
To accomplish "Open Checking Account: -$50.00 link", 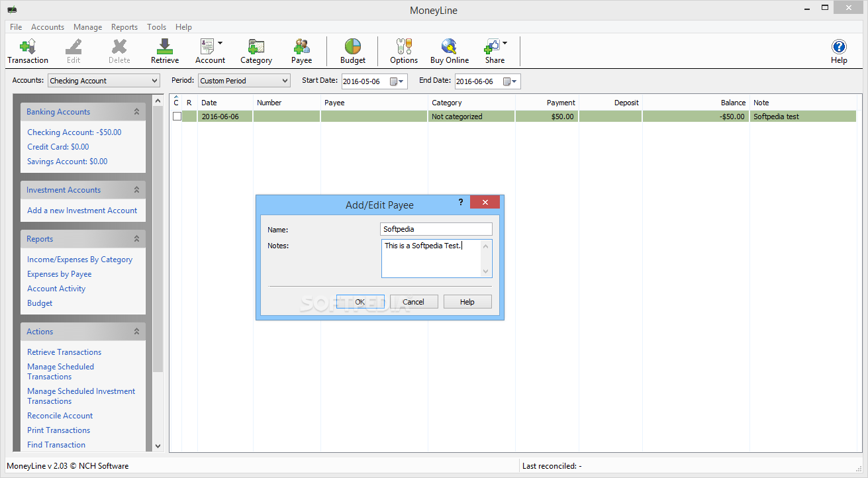I will [x=74, y=132].
